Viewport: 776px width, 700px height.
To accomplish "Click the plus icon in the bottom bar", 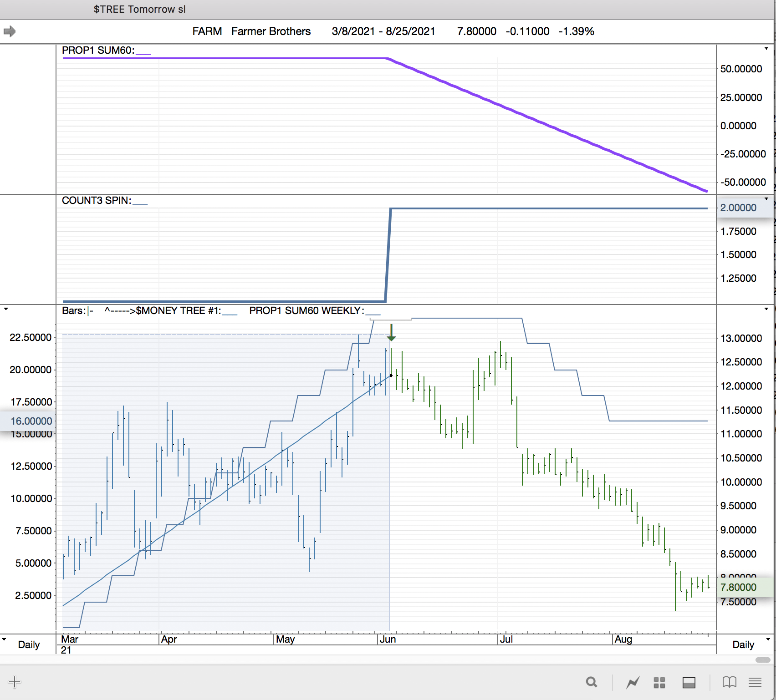I will pos(15,682).
